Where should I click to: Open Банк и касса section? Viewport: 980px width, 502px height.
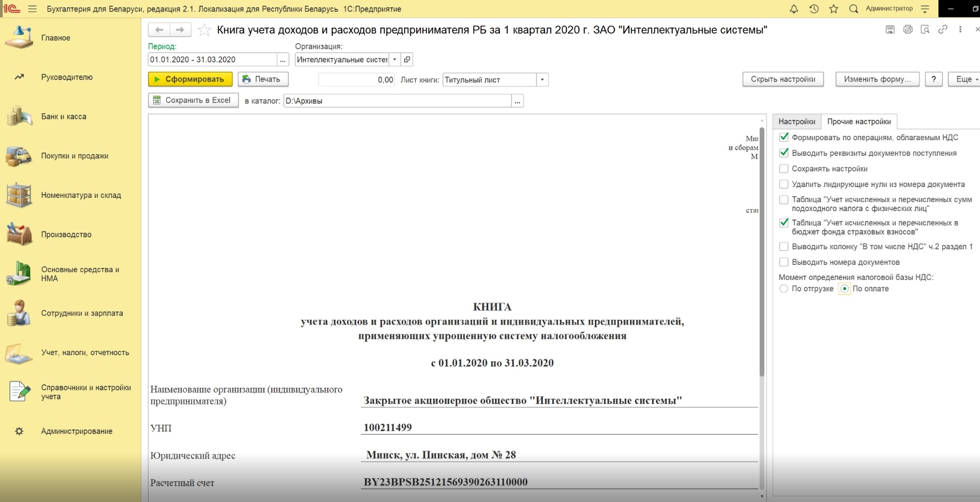click(x=64, y=116)
